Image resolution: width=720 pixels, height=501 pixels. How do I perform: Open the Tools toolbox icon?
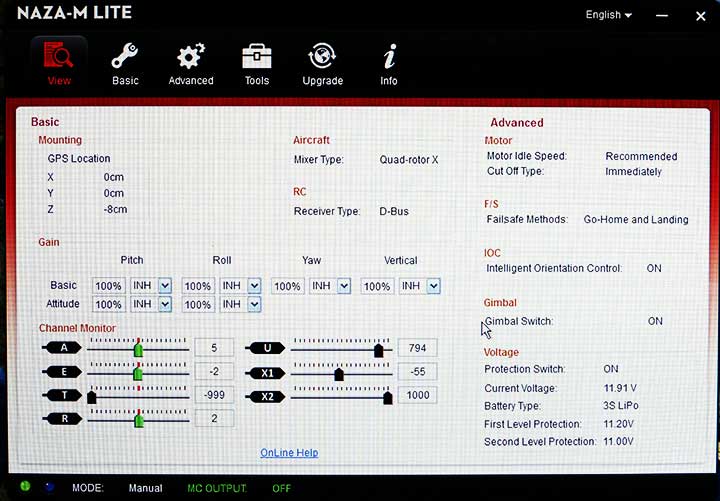pyautogui.click(x=257, y=56)
